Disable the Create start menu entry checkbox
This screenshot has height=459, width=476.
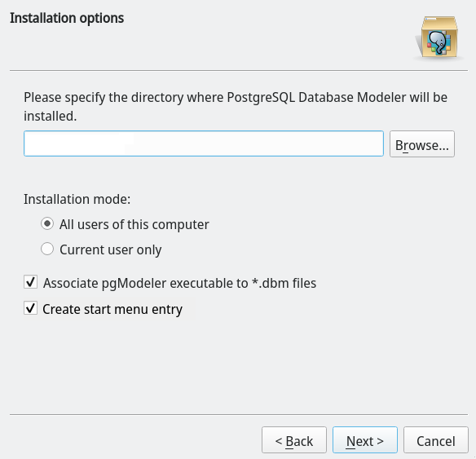point(31,308)
